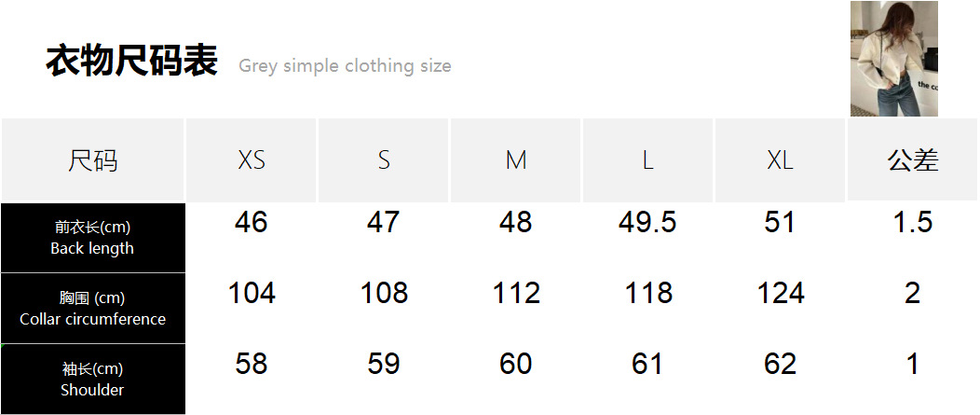
Task: Click the L size column header
Action: [647, 160]
